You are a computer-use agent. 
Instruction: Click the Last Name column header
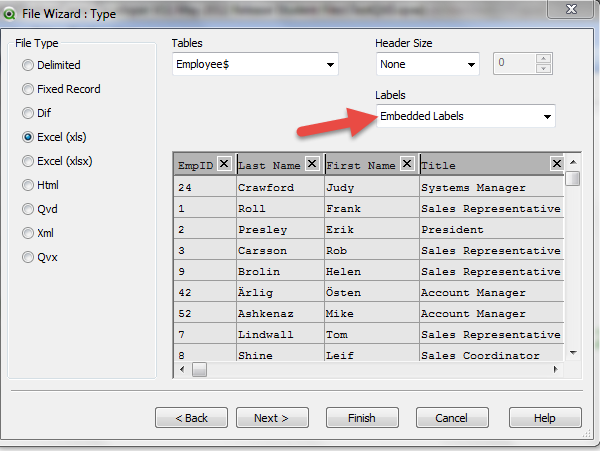[x=280, y=165]
